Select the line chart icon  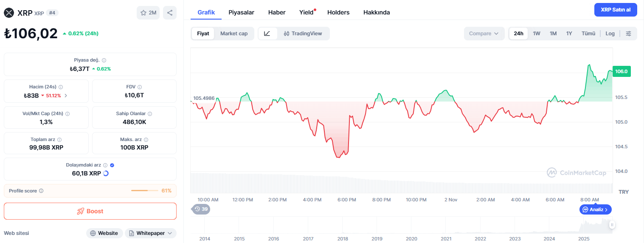[267, 34]
